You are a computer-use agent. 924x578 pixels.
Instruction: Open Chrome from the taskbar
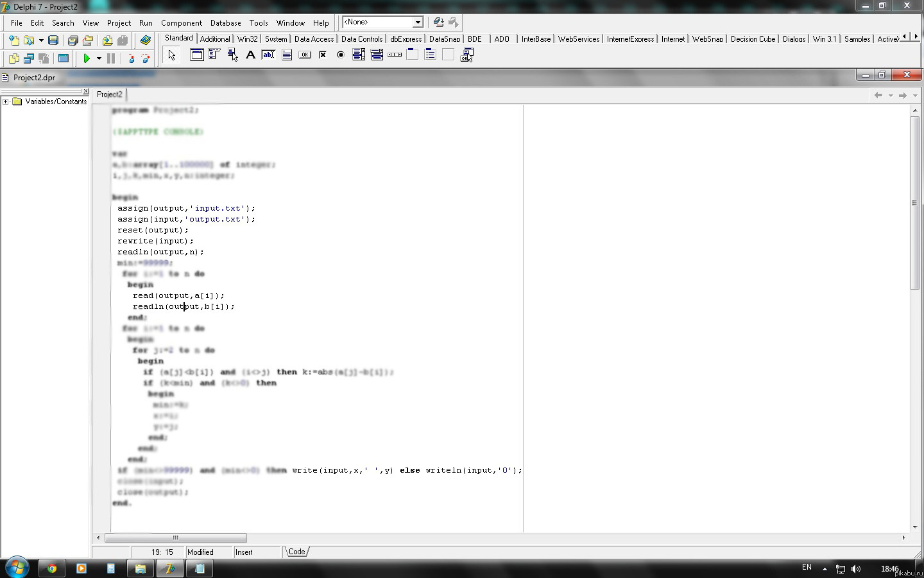[51, 568]
